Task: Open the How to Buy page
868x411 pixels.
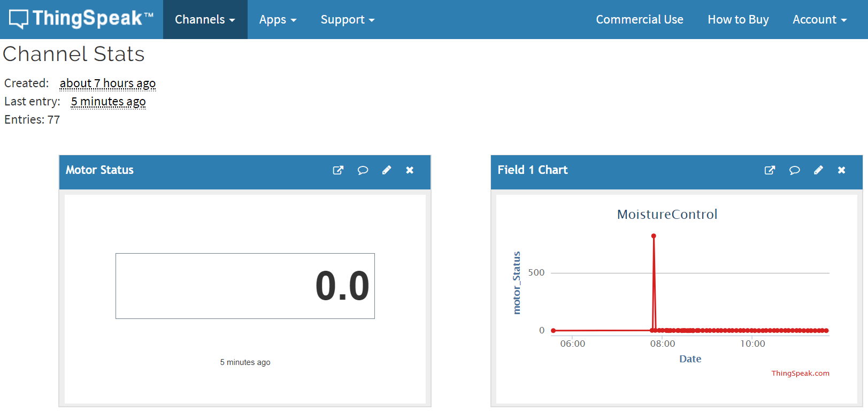Action: click(x=738, y=19)
